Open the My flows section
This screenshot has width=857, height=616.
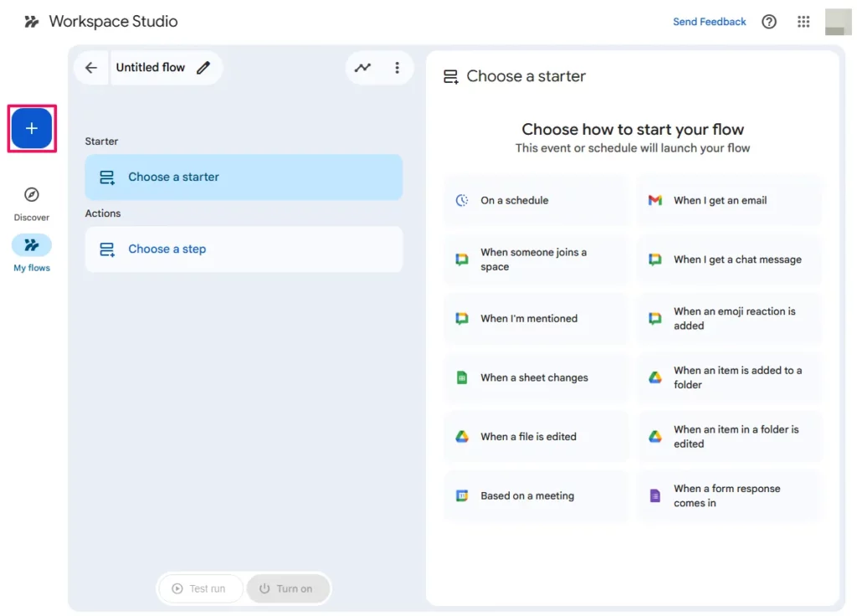point(31,251)
